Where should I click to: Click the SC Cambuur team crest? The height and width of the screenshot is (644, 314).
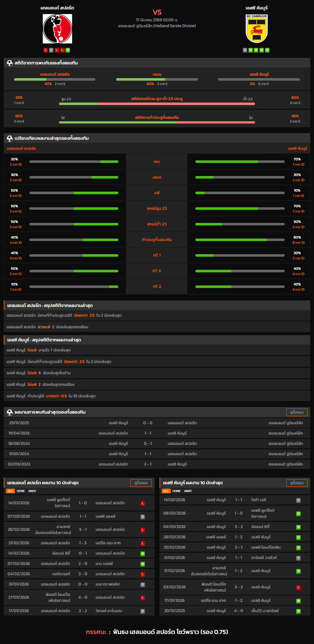(x=257, y=29)
